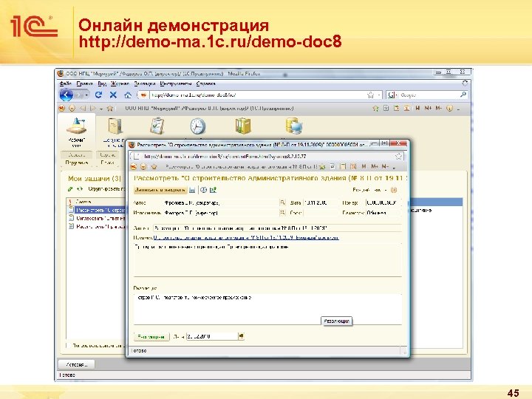
Task: Click the resolution text area
Action: tap(267, 309)
